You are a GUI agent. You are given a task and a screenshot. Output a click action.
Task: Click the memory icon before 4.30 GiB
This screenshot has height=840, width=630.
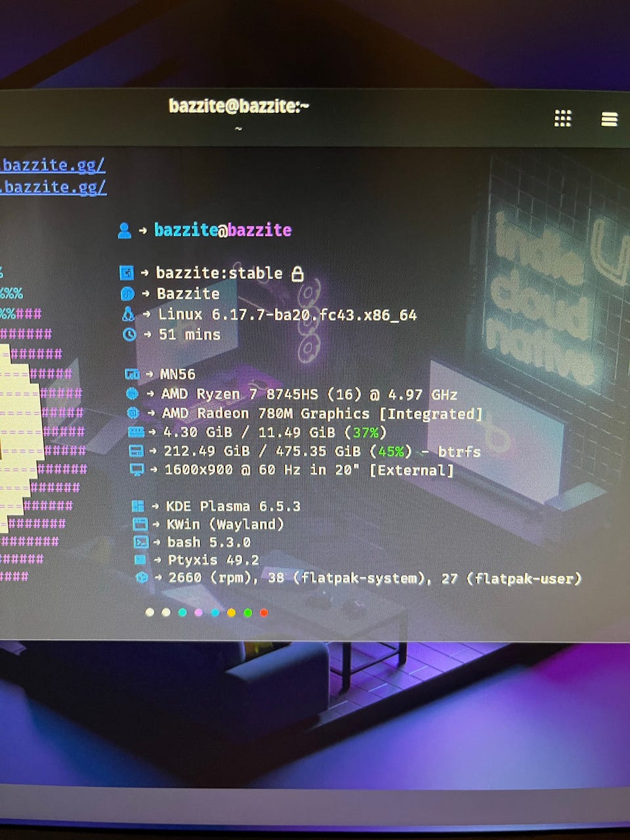coord(136,432)
